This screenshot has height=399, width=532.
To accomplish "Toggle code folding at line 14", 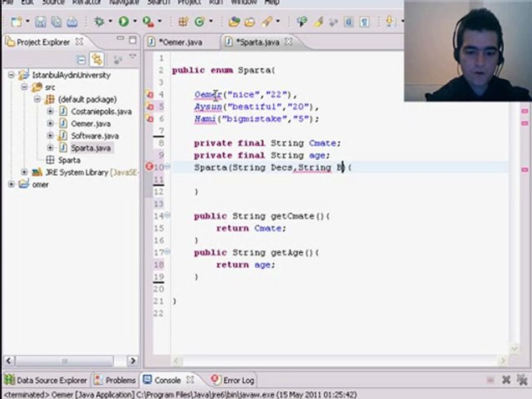I will (x=167, y=215).
